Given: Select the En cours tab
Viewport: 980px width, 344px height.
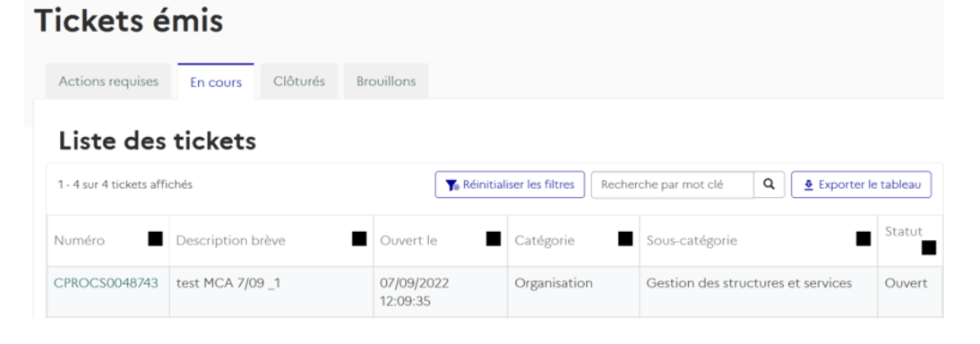Looking at the screenshot, I should tap(216, 82).
